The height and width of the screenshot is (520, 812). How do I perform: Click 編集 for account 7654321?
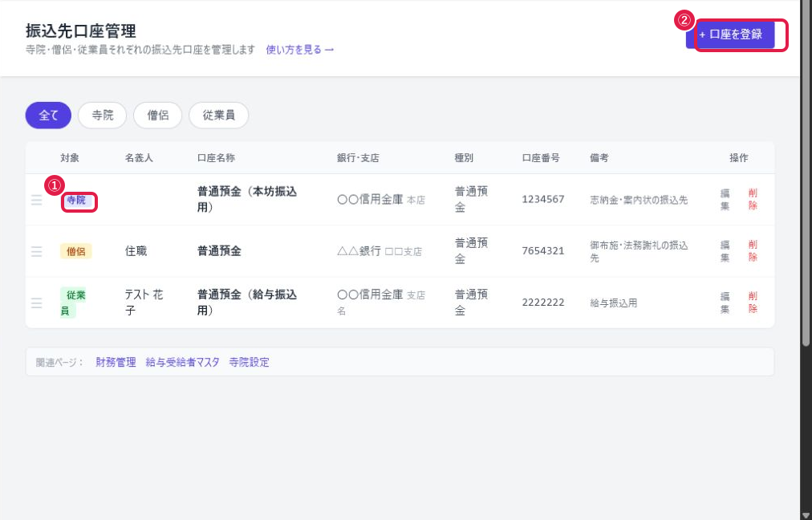click(725, 251)
